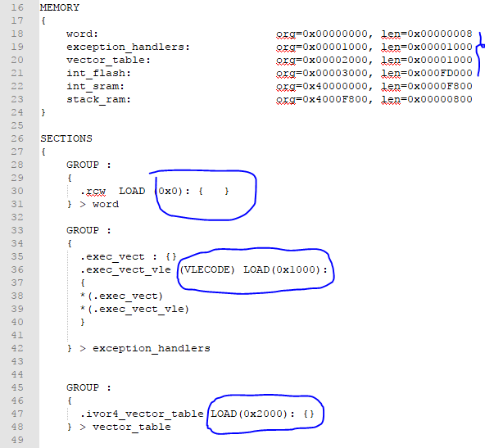Click > vector_table assignment

point(125,427)
